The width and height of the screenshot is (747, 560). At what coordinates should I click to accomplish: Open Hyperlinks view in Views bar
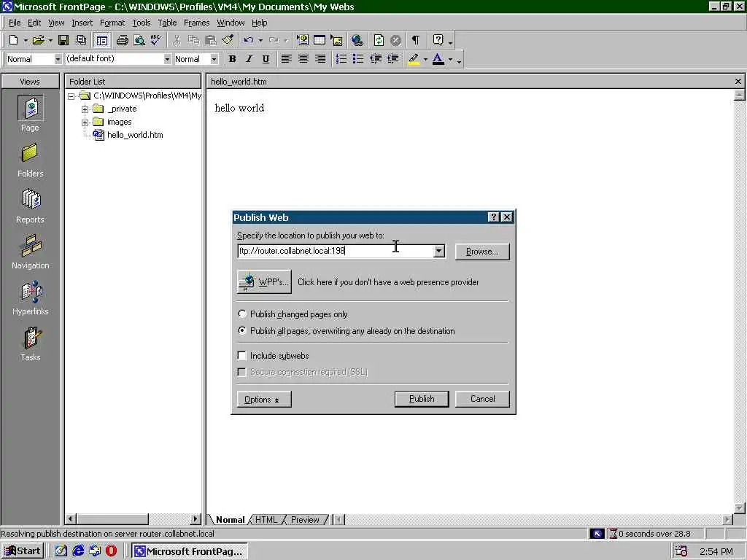30,298
